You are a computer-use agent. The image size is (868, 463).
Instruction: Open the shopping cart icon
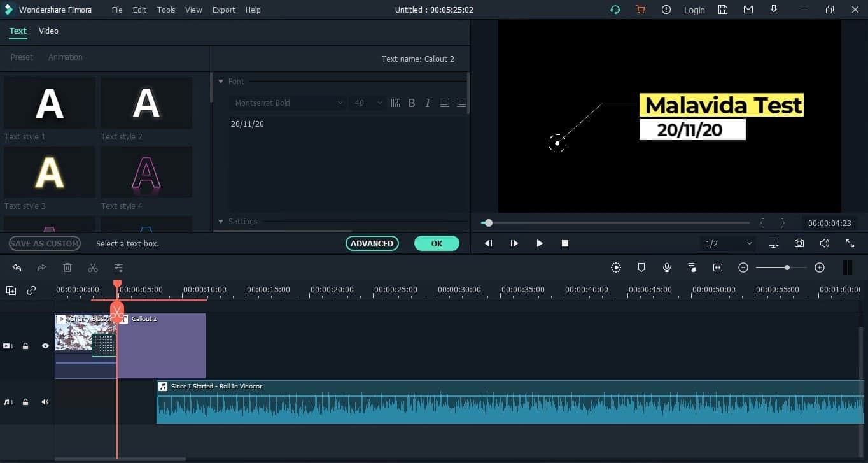(640, 10)
